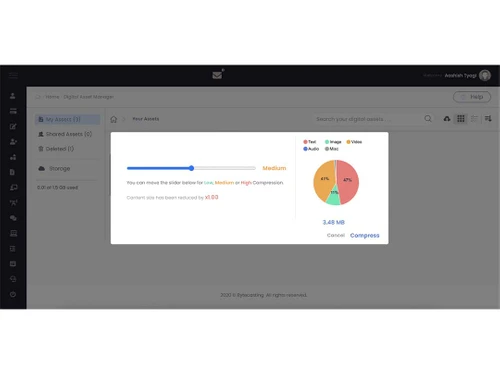Switch to grid view icon
The width and height of the screenshot is (500, 375).
[461, 119]
